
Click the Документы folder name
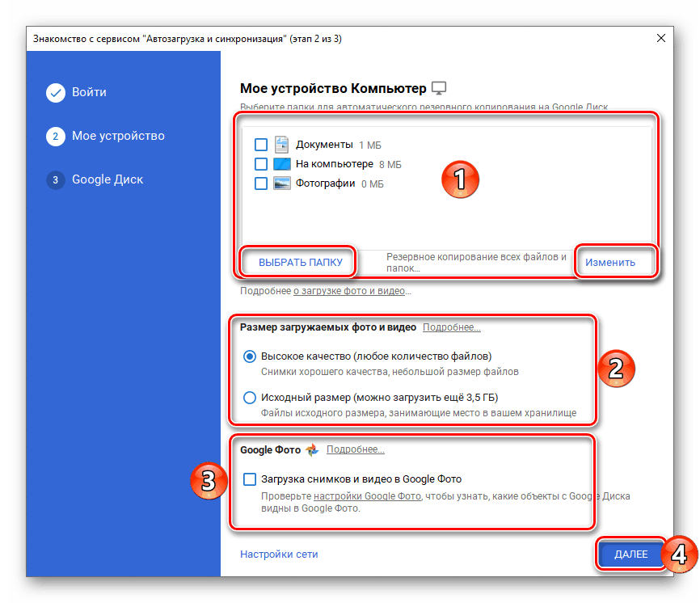pos(324,145)
